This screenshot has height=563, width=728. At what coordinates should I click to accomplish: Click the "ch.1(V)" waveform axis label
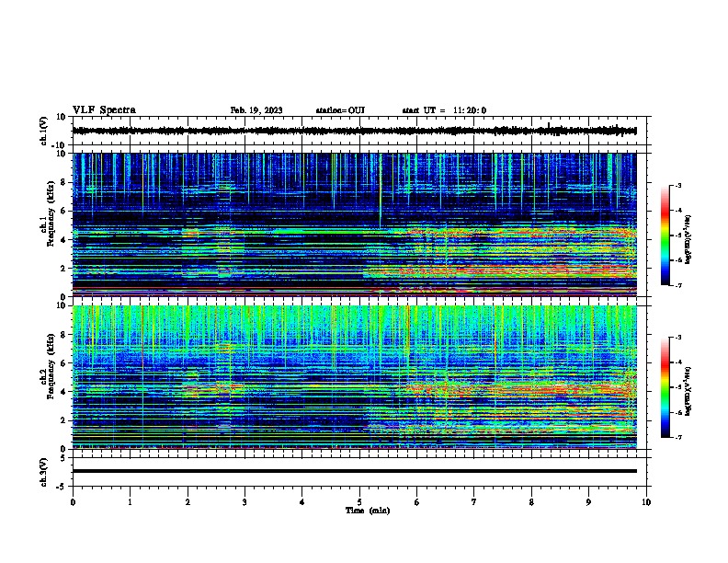coord(44,131)
